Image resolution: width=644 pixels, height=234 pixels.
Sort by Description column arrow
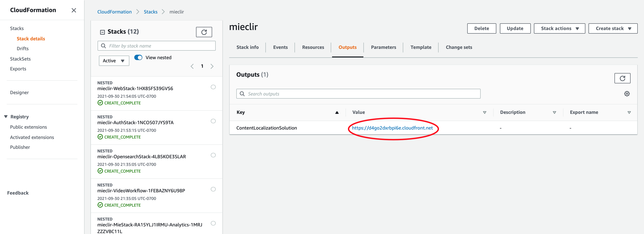[x=554, y=113]
